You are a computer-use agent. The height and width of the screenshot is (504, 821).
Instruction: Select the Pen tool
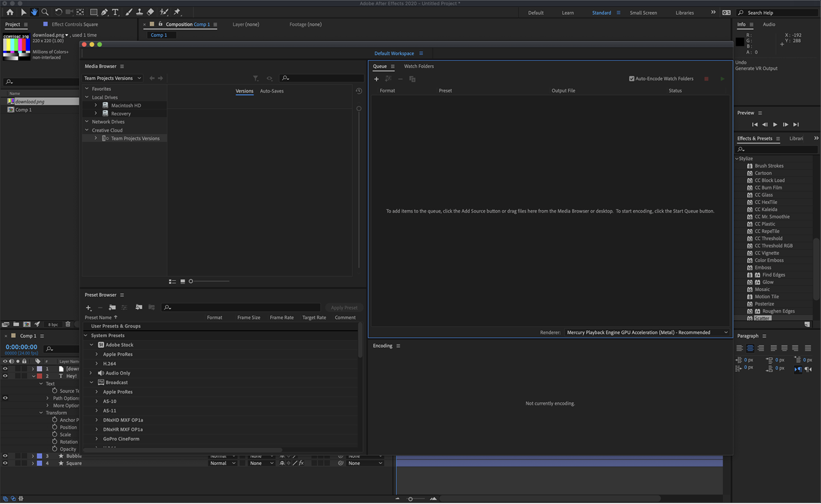tap(104, 12)
